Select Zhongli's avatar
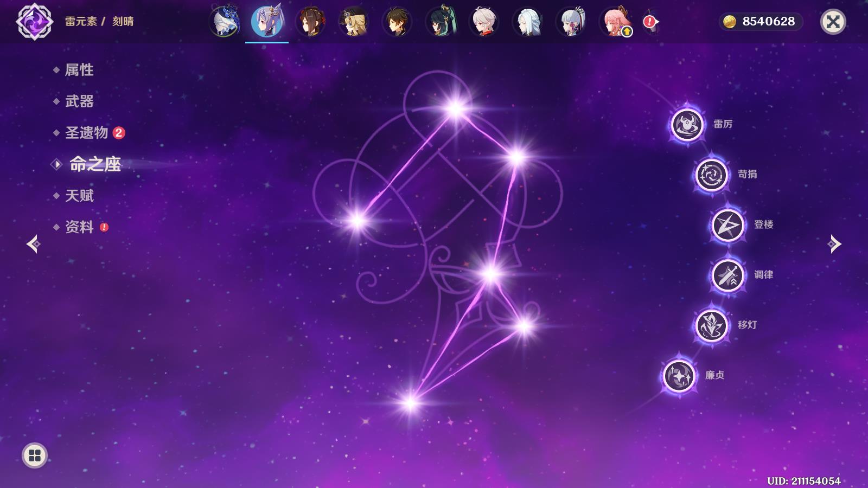This screenshot has width=868, height=488. [397, 22]
